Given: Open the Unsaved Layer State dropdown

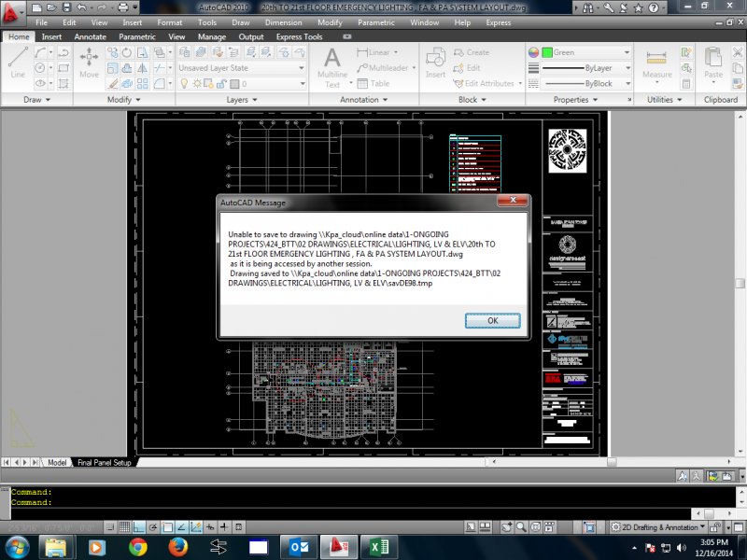Looking at the screenshot, I should coord(242,68).
